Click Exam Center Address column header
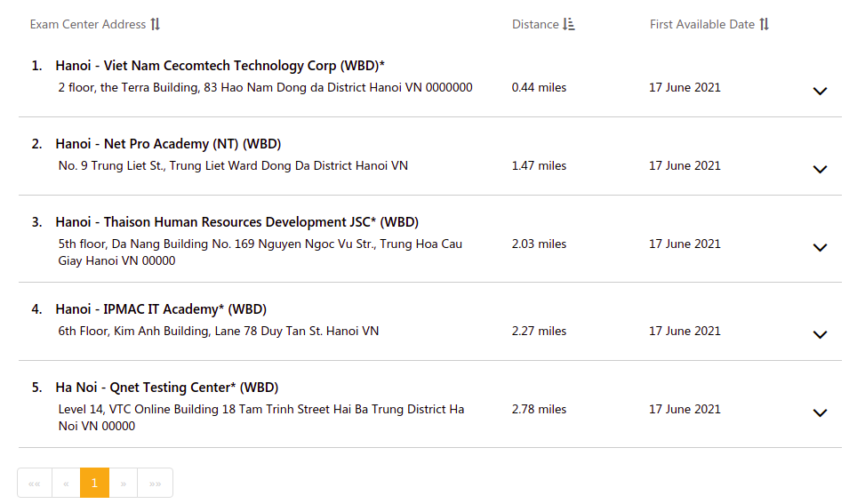The image size is (857, 504). point(88,25)
